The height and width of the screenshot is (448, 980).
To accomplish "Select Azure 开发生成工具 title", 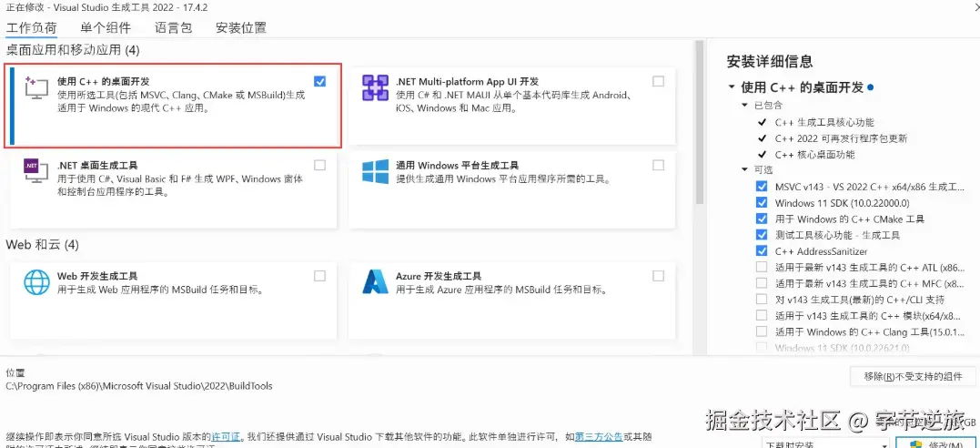I will [439, 276].
